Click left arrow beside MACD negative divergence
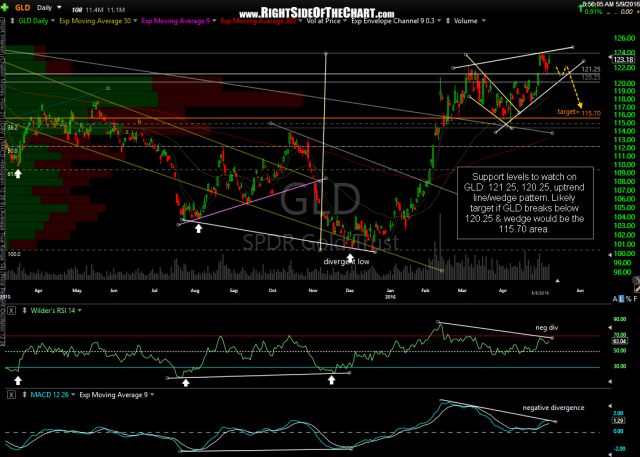 (x=610, y=406)
